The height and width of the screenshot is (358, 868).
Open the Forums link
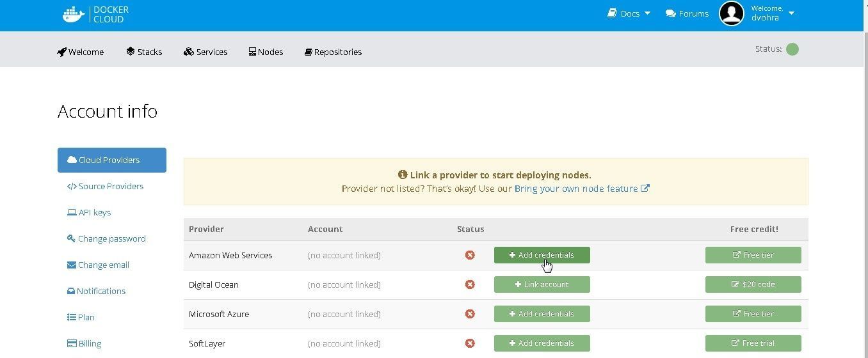(687, 13)
